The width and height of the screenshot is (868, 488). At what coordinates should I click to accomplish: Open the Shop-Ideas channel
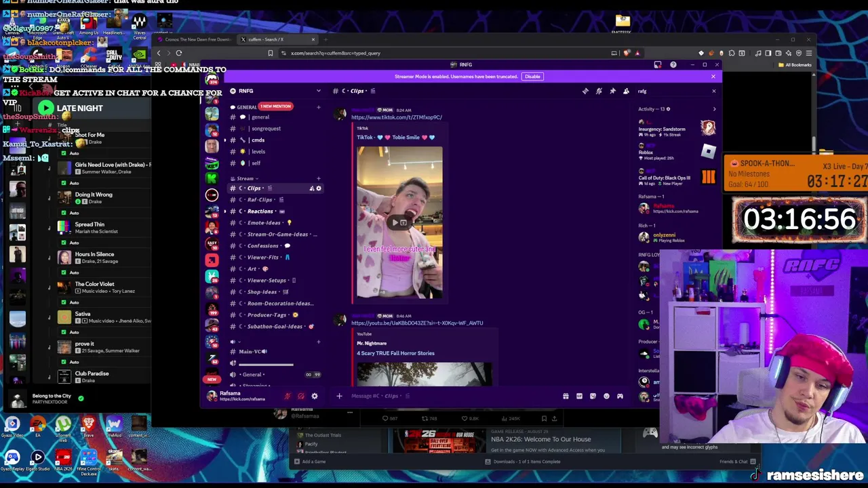click(275, 292)
